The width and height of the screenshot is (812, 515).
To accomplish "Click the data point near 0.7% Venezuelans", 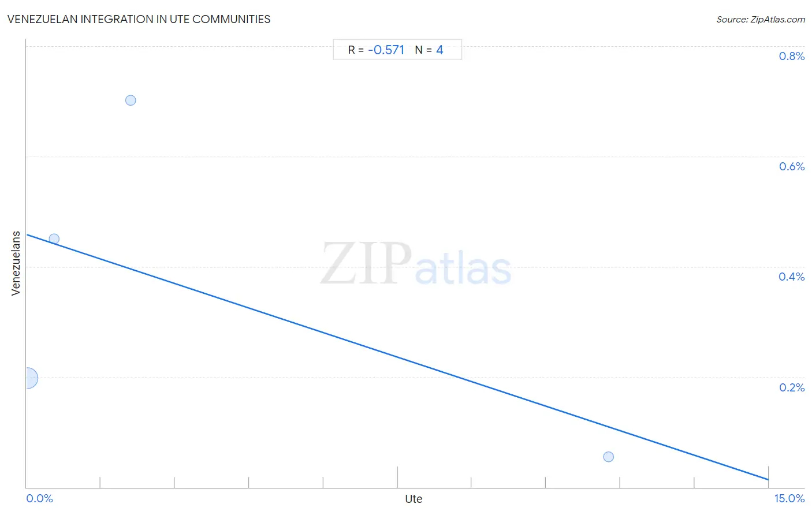I will point(131,100).
